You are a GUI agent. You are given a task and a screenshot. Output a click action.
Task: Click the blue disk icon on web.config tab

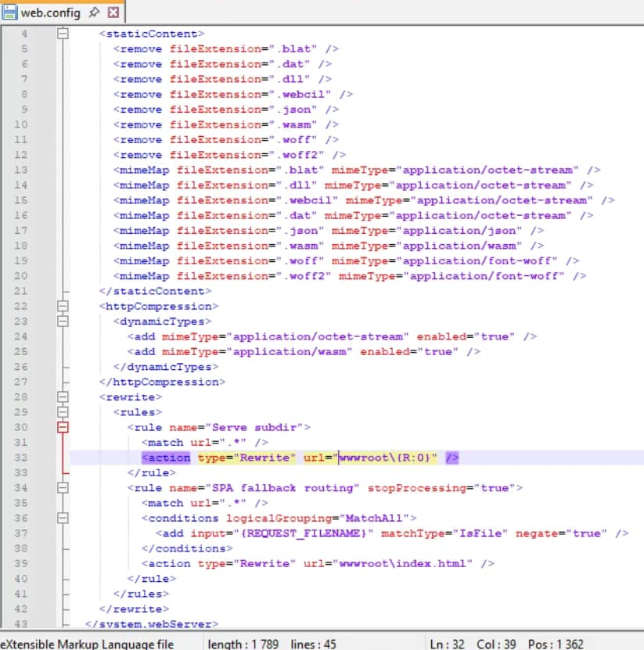[x=10, y=13]
